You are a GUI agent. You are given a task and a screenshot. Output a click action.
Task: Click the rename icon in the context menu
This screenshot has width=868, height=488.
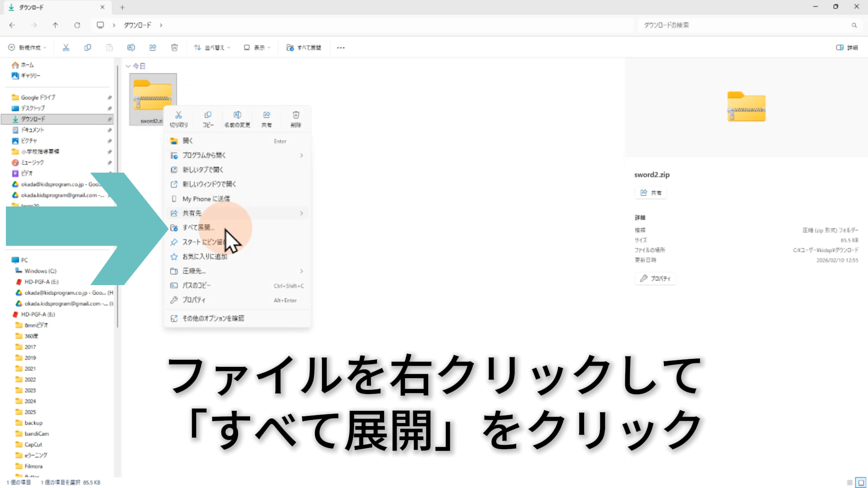(x=237, y=115)
